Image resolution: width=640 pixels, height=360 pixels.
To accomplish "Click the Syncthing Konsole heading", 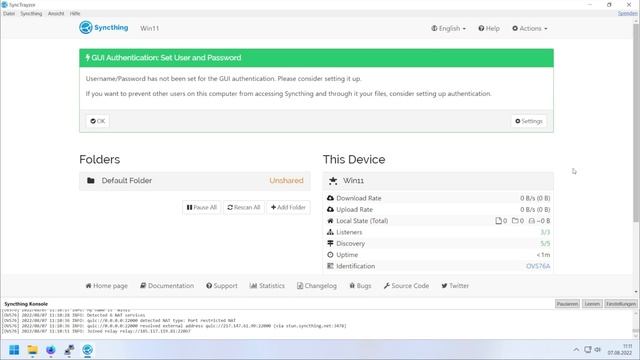I will coord(26,304).
